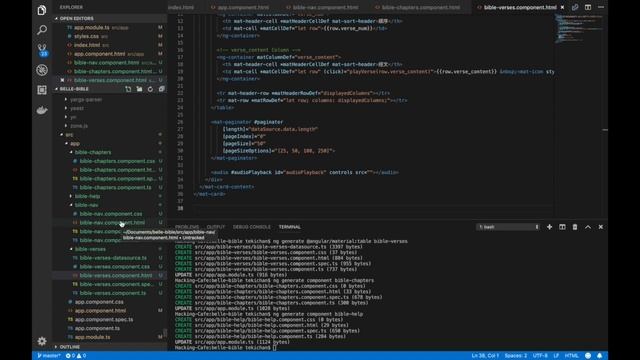Open Source Control view with badge
The height and width of the screenshot is (360, 640).
tap(42, 50)
